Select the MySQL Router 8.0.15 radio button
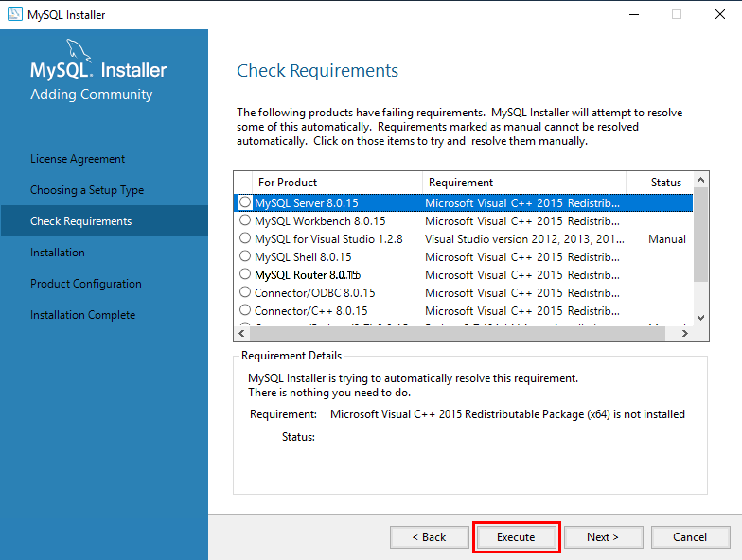The width and height of the screenshot is (742, 560). coord(244,274)
